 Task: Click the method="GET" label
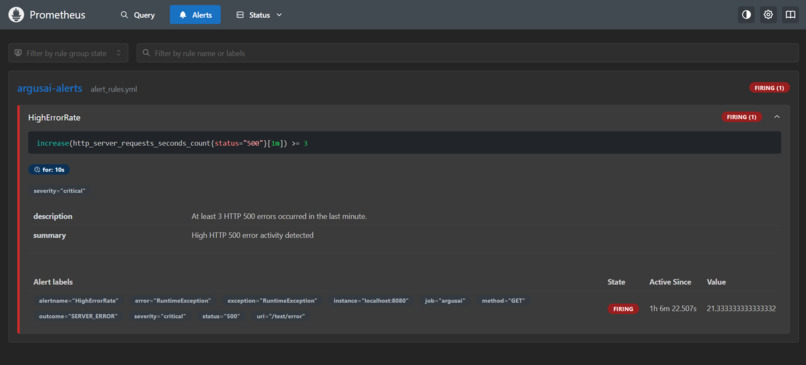[x=503, y=301]
